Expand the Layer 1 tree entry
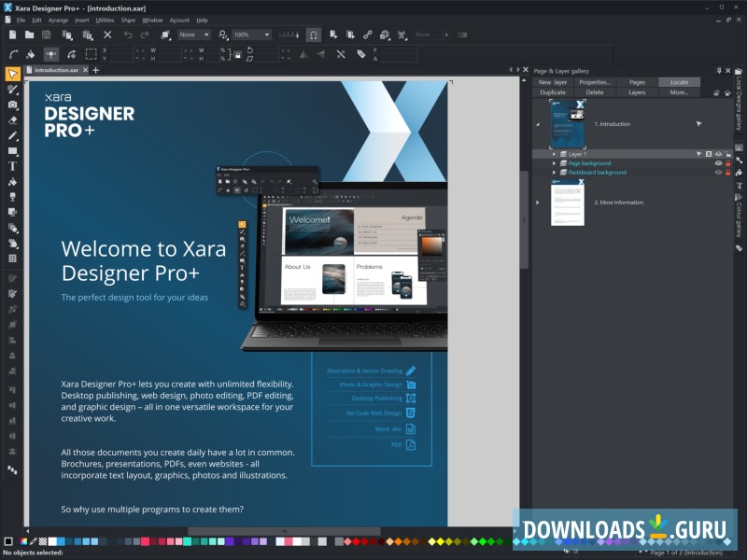747x560 pixels. tap(554, 152)
